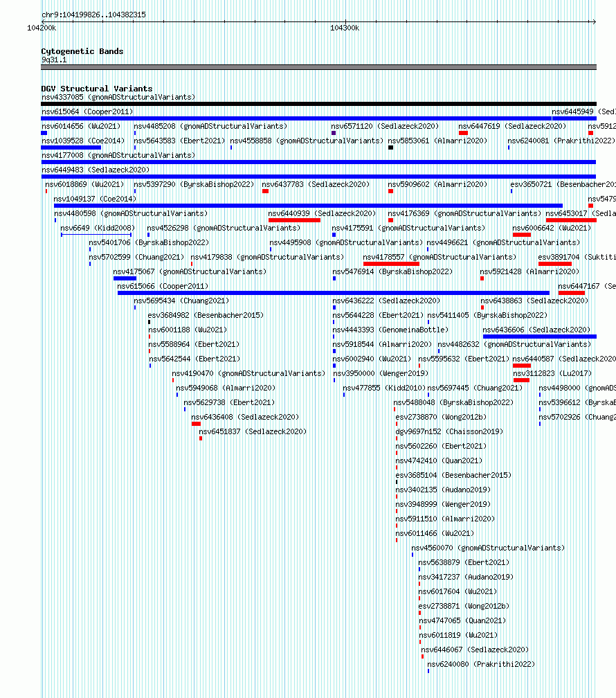This screenshot has width=616, height=698.
Task: Click the gray 9q31.1 cytogenetic band bar
Action: pyautogui.click(x=318, y=67)
